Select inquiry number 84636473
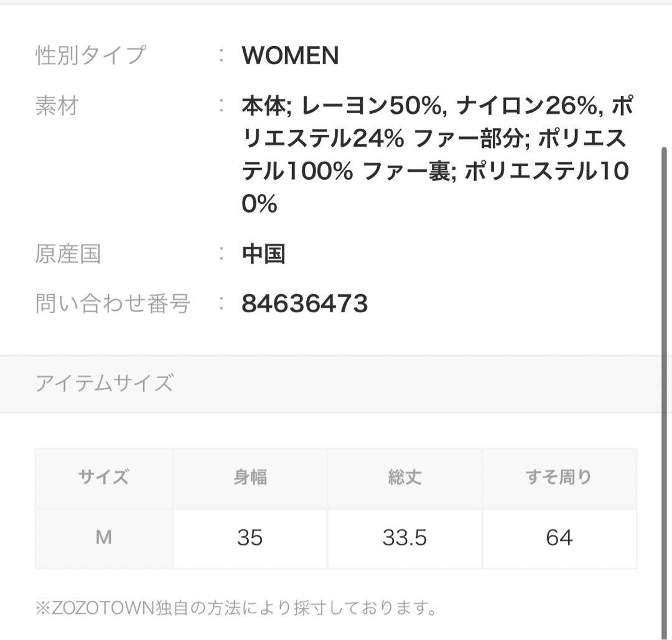This screenshot has height=640, width=672. click(304, 304)
